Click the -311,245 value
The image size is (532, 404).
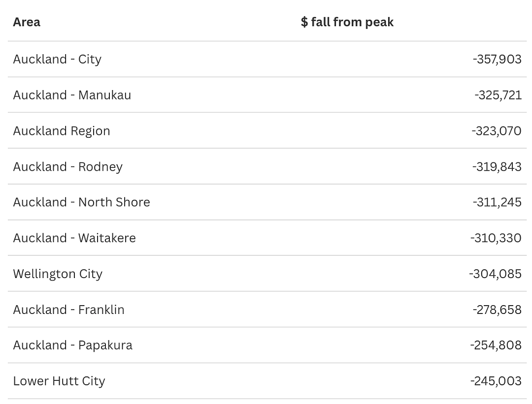(x=497, y=202)
